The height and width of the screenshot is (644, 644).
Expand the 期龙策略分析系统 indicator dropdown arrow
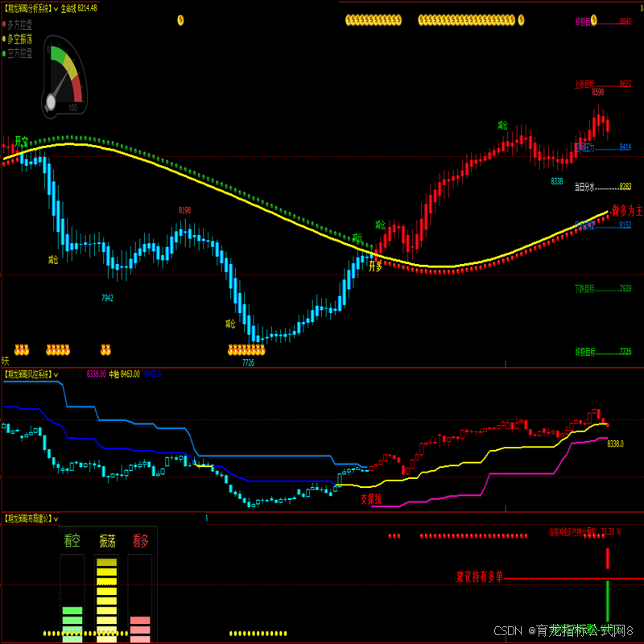pyautogui.click(x=56, y=9)
